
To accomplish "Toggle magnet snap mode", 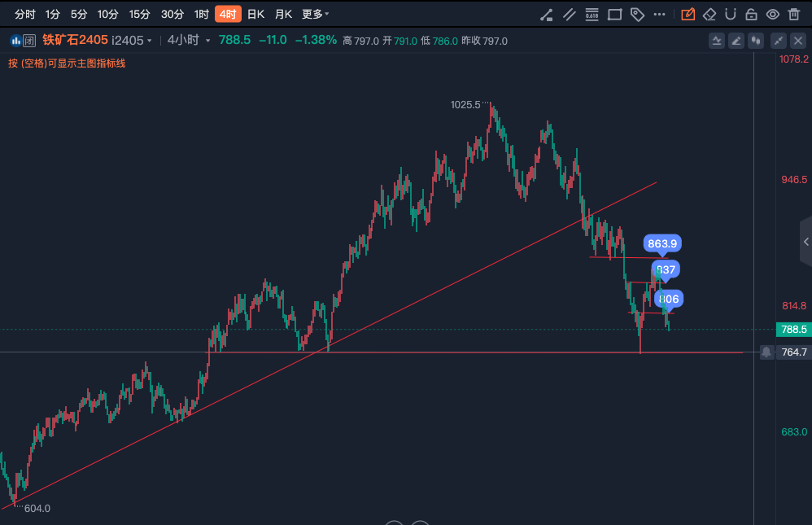I will click(730, 15).
